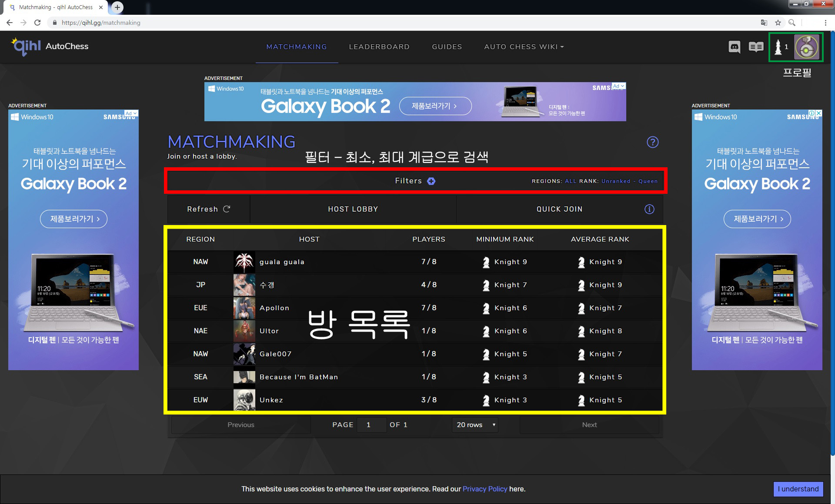Screen dimensions: 835x504
Task: Open the Discord icon in header
Action: coord(734,47)
